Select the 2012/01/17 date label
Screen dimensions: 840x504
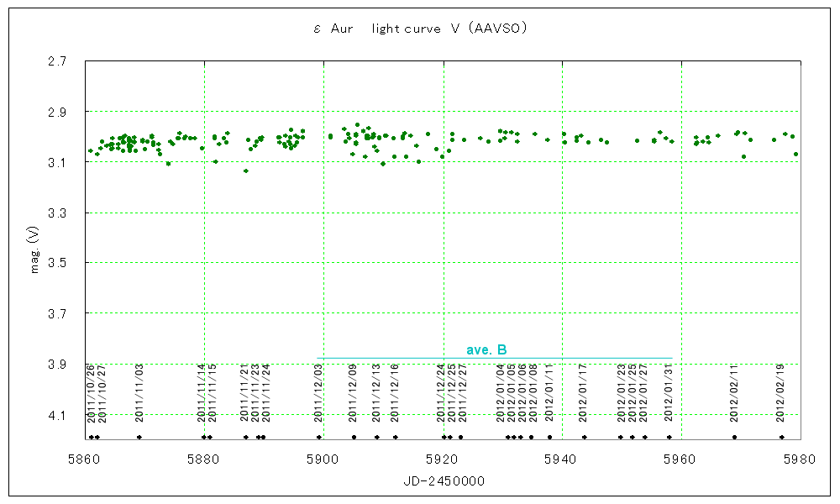point(582,392)
